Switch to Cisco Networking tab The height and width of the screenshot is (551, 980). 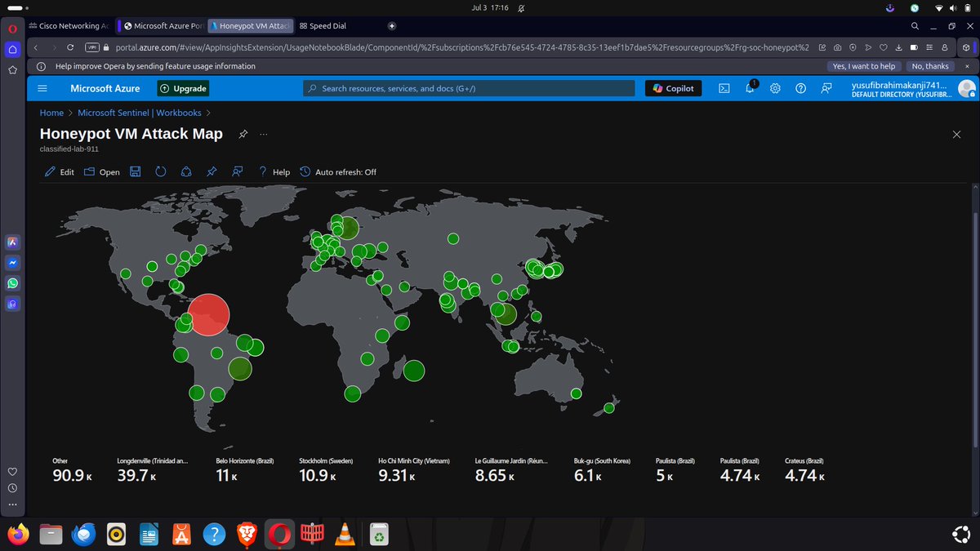pyautogui.click(x=70, y=26)
